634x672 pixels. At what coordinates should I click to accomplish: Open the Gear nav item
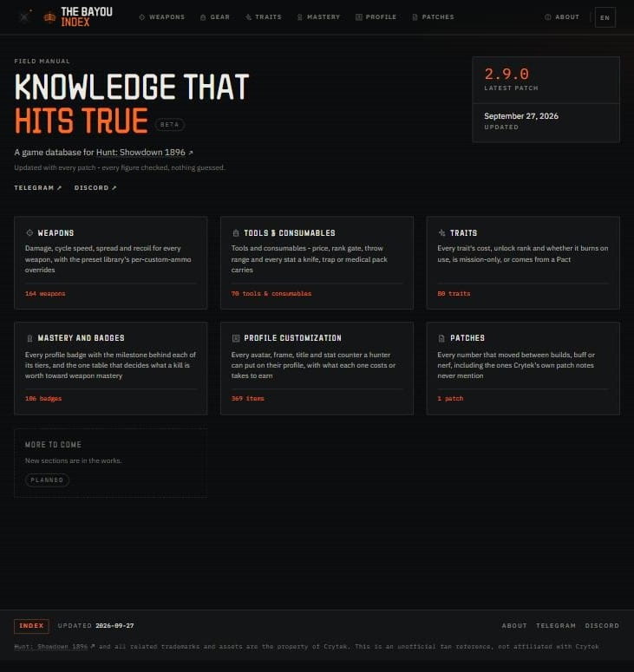pos(215,17)
